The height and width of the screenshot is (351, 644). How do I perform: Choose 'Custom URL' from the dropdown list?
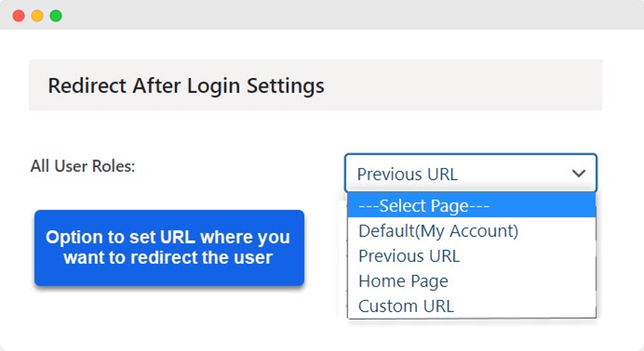(x=405, y=306)
